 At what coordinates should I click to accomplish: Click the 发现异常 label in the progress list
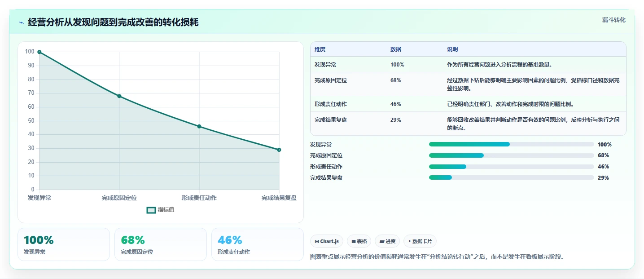click(321, 145)
